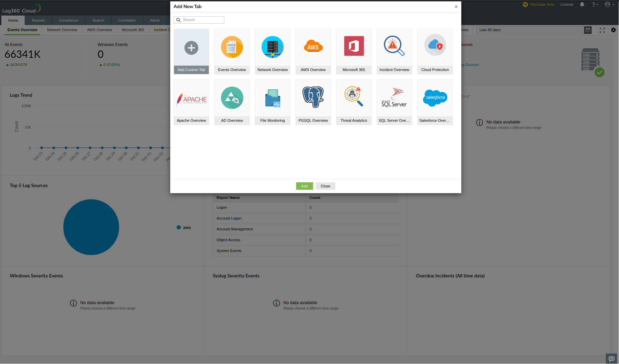619x364 pixels.
Task: Select the Add Custom Tab plus icon
Action: (191, 48)
